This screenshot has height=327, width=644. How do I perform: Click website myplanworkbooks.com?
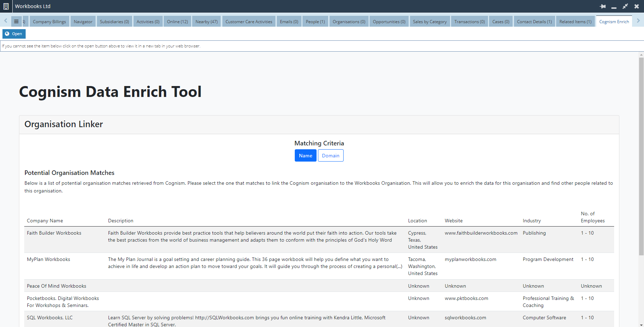point(470,259)
